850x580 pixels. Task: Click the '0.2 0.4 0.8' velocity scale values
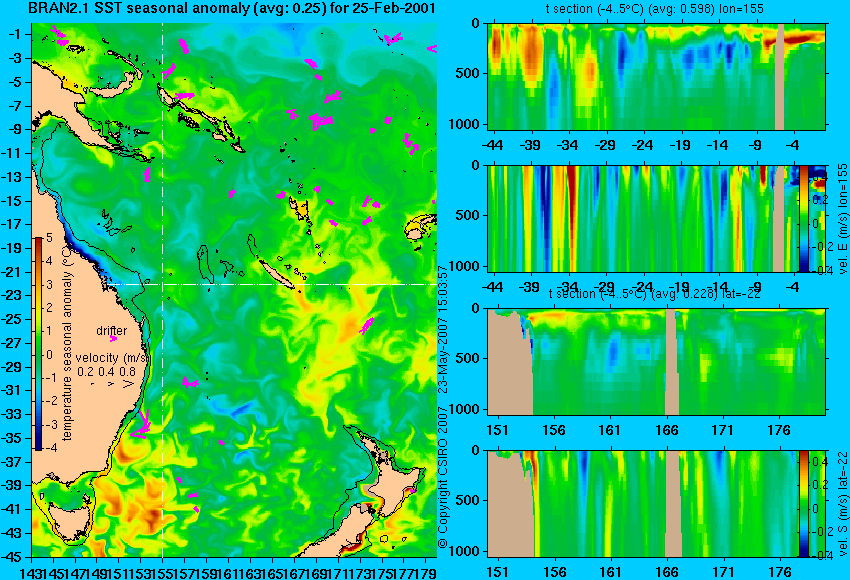pos(106,371)
